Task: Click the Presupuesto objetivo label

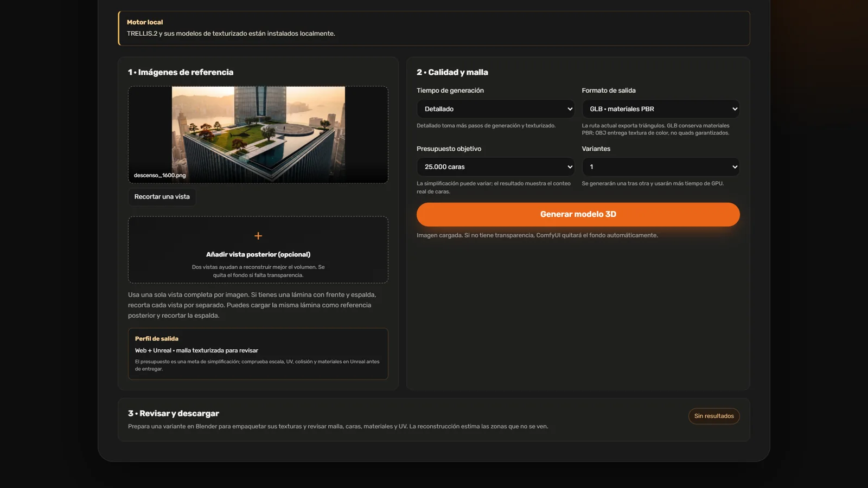Action: point(449,149)
